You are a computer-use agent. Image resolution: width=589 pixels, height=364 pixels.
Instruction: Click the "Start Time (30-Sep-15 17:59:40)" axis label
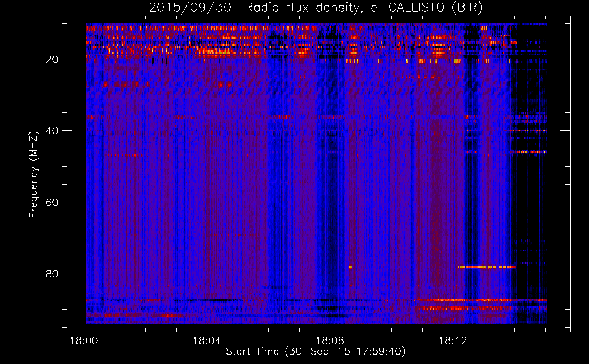pos(316,352)
